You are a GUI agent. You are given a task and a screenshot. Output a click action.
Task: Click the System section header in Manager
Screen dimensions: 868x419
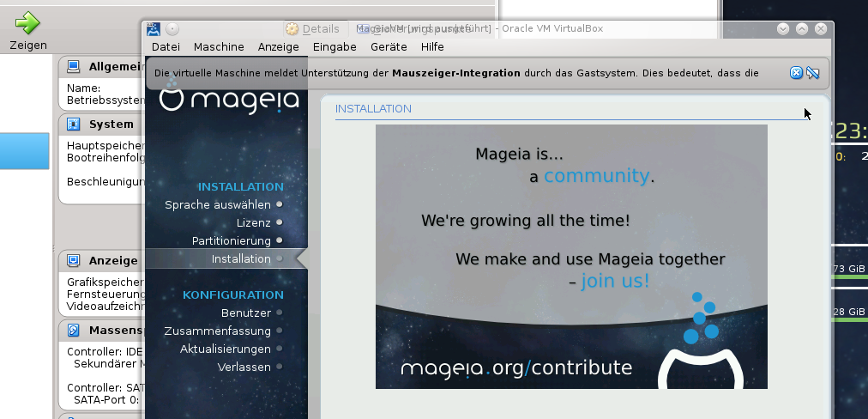point(100,124)
